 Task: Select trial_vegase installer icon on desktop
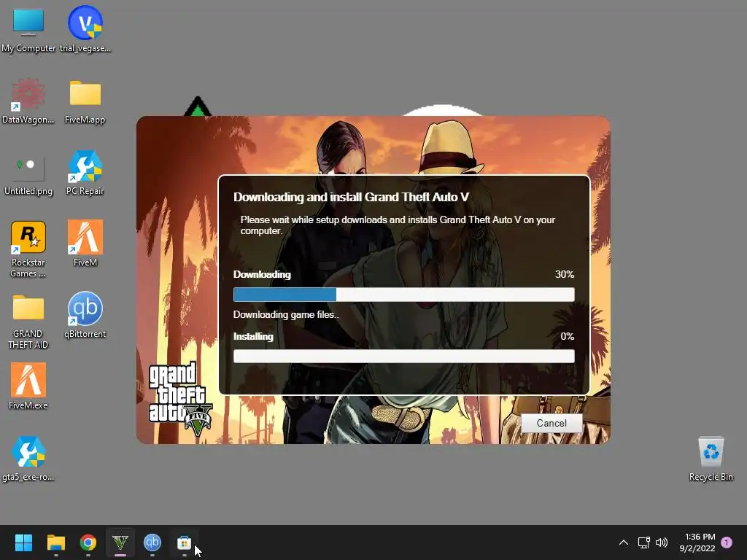(x=85, y=28)
